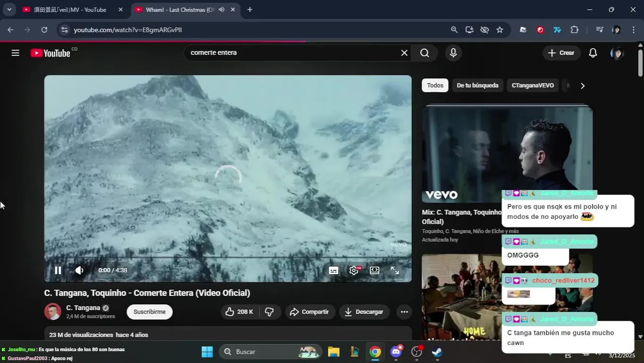Show more filter chips with arrow

pyautogui.click(x=583, y=86)
